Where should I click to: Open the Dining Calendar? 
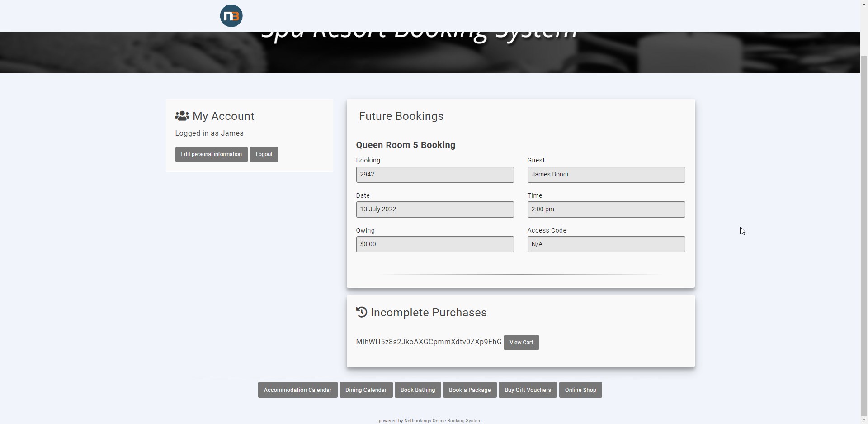[366, 390]
